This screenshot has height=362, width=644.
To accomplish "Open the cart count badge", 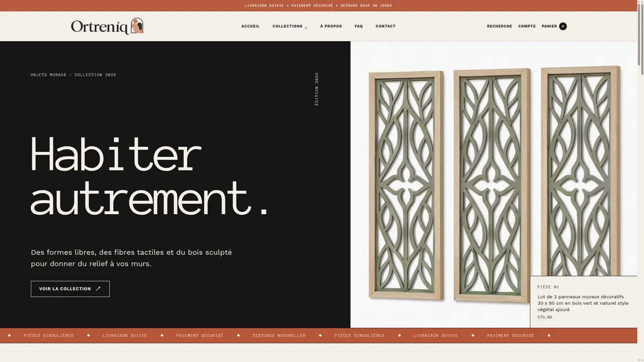I will (x=563, y=26).
